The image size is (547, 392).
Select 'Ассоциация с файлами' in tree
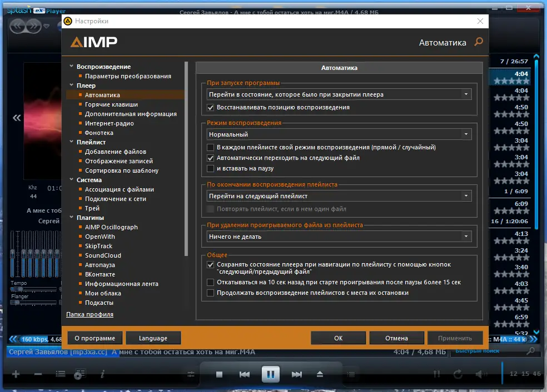point(120,189)
